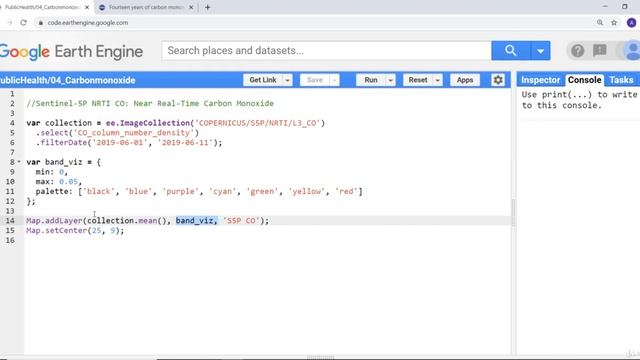Expand the Run dropdown arrow

tap(391, 80)
